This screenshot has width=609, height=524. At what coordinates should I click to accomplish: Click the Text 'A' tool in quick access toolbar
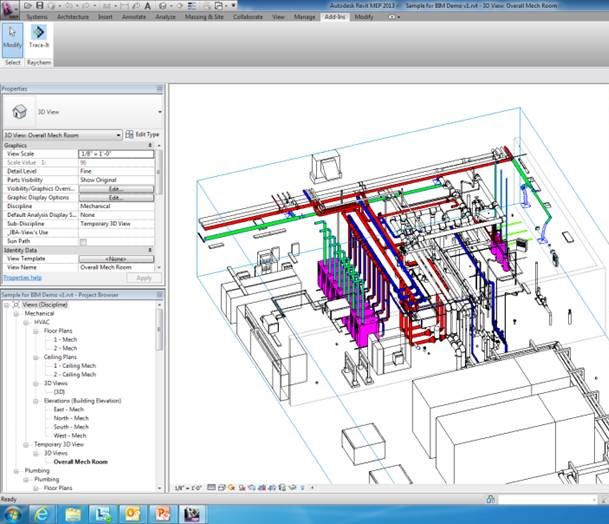148,6
